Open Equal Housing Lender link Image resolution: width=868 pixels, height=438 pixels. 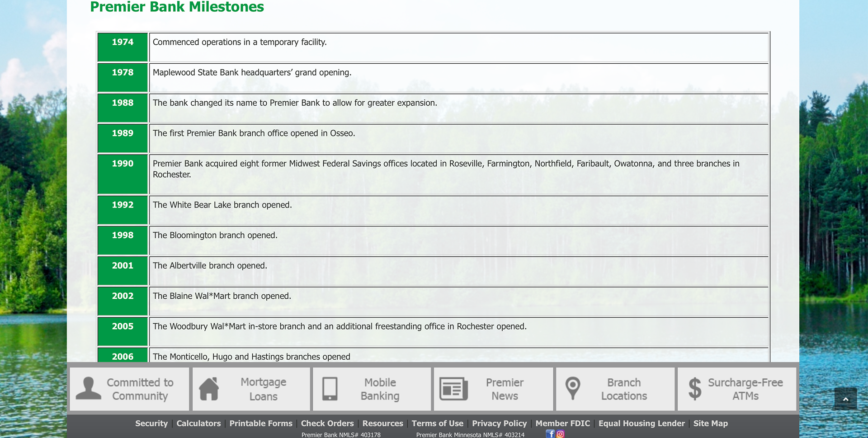coord(642,424)
